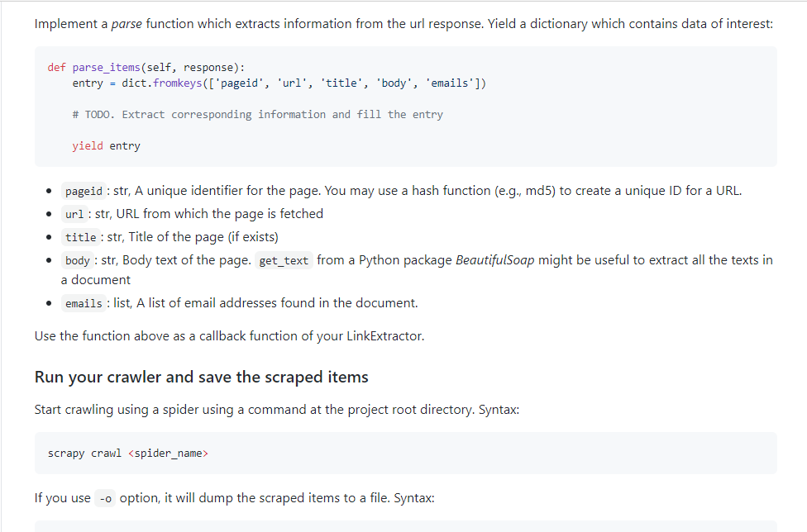Screen dimensions: 807x532
Task: Click the text 'URL from which the page is fetched'
Action: (x=220, y=214)
